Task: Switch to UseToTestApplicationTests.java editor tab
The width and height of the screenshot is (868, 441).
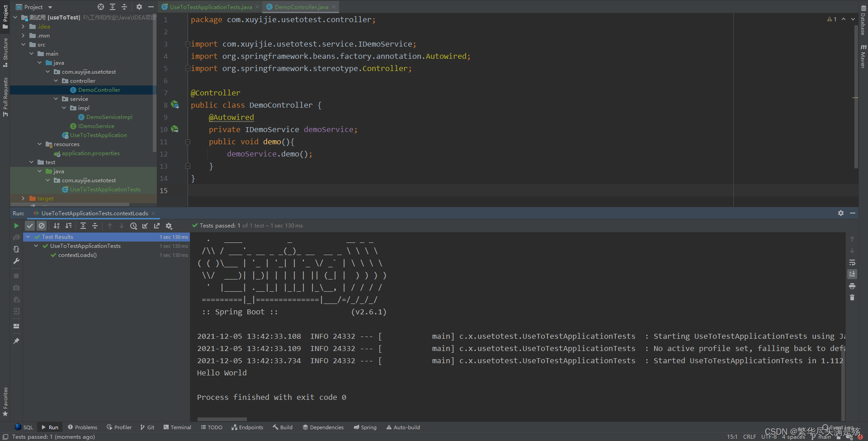Action: (210, 7)
